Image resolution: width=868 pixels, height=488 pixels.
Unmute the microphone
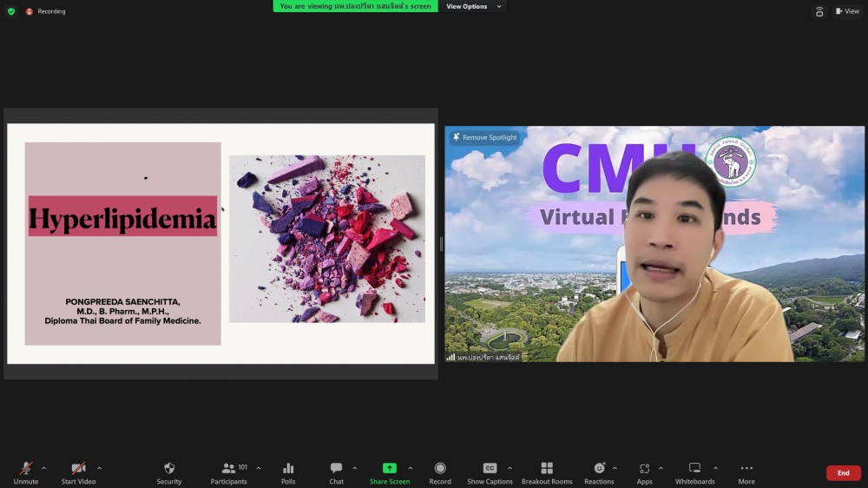[x=26, y=469]
